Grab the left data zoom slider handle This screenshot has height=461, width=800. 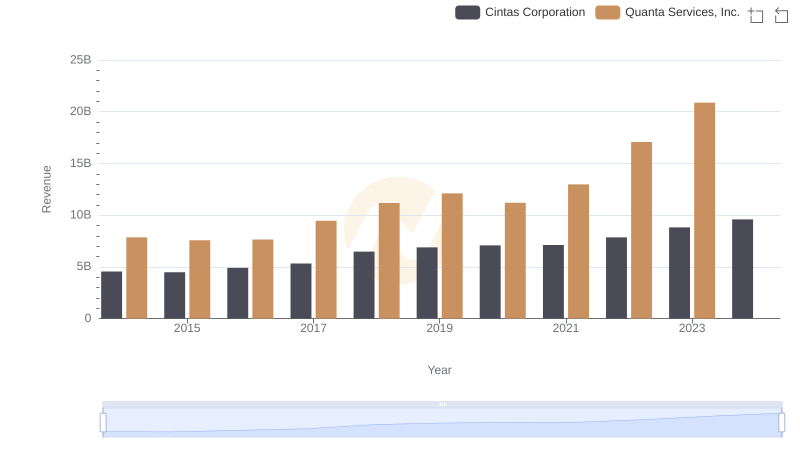(x=103, y=423)
